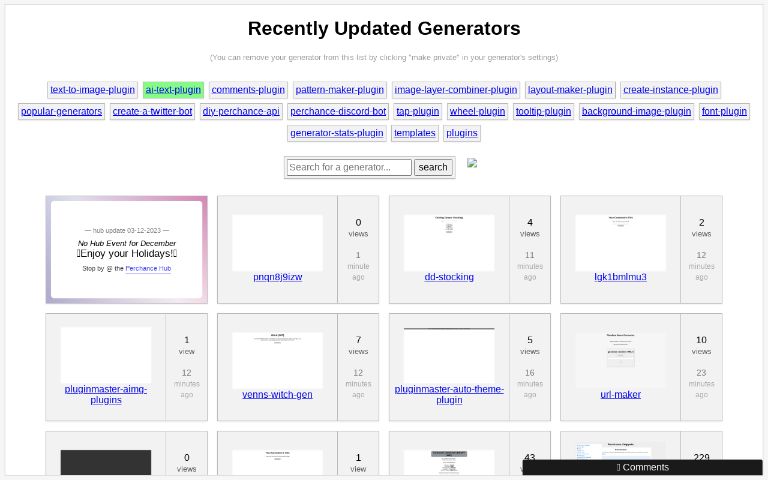Click 'Enjoy your Holidays!' text
Image resolution: width=768 pixels, height=480 pixels.
(x=126, y=254)
